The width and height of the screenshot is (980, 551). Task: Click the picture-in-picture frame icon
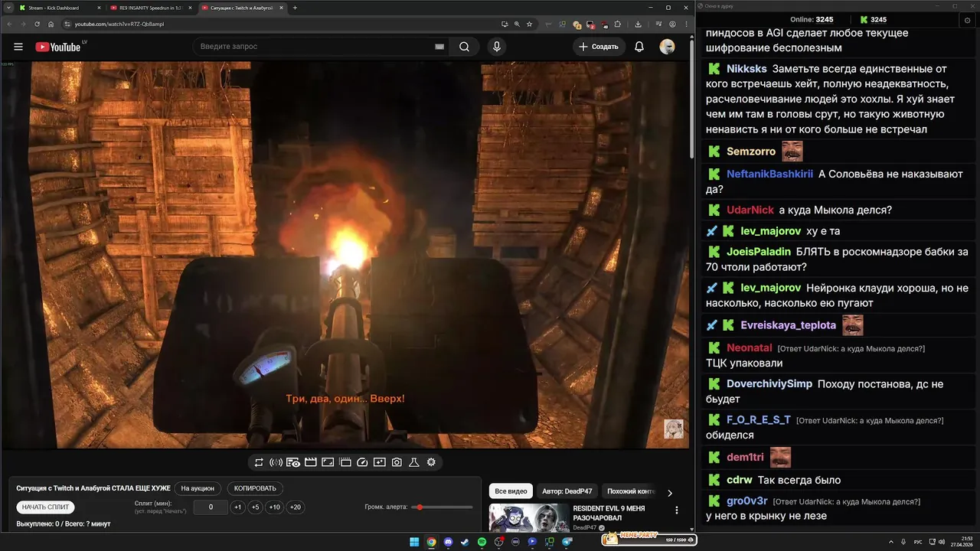[328, 462]
